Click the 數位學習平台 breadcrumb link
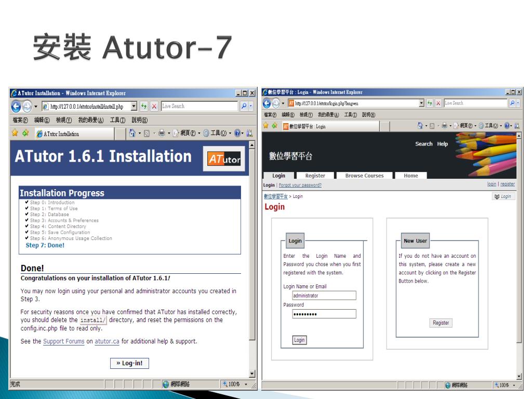 275,196
